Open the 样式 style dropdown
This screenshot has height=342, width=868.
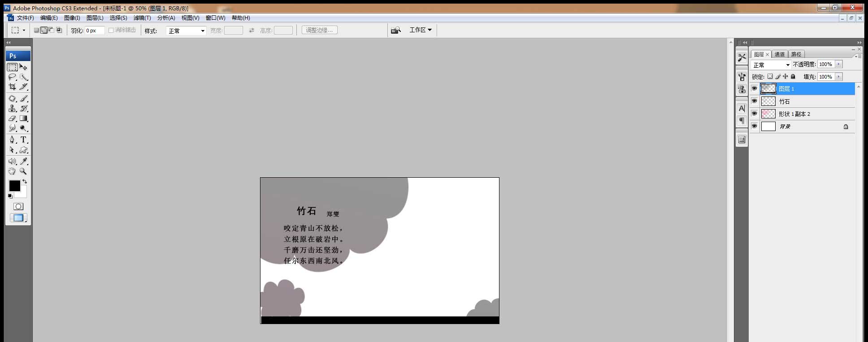point(186,31)
